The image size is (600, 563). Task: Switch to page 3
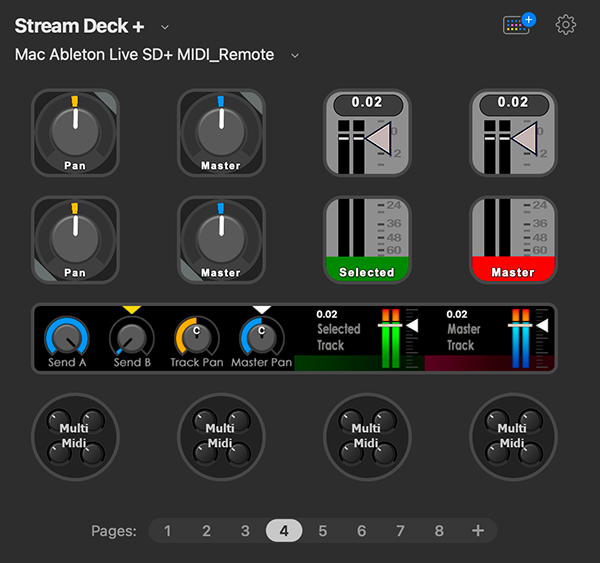[245, 531]
